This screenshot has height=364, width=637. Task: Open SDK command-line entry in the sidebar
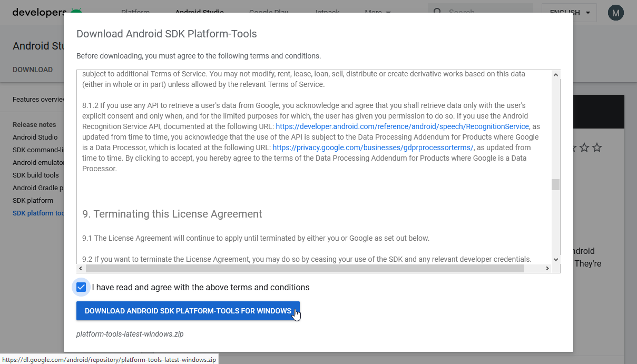(38, 150)
